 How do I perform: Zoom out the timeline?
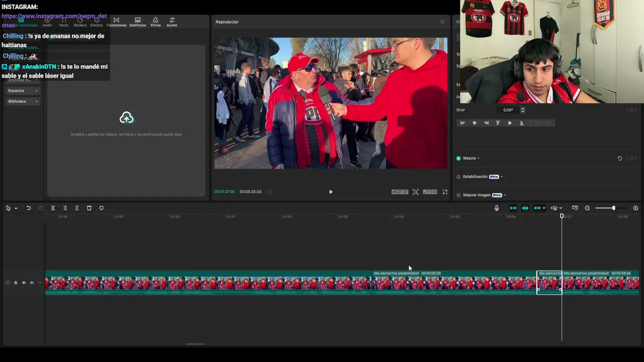[587, 208]
